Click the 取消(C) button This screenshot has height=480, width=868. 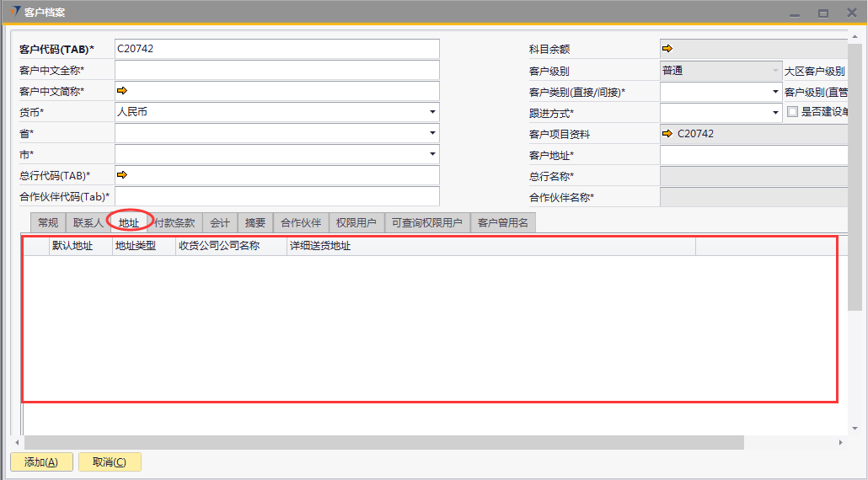[110, 462]
